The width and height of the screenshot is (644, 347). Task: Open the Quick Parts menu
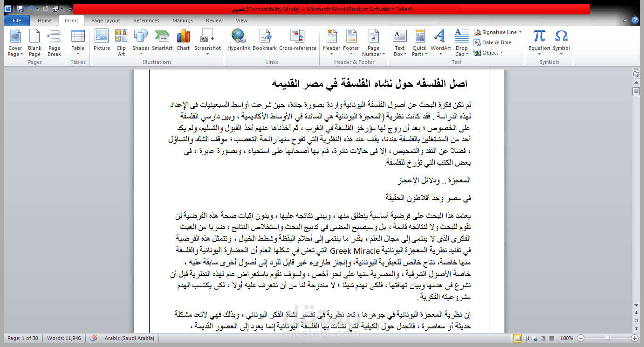[x=419, y=42]
